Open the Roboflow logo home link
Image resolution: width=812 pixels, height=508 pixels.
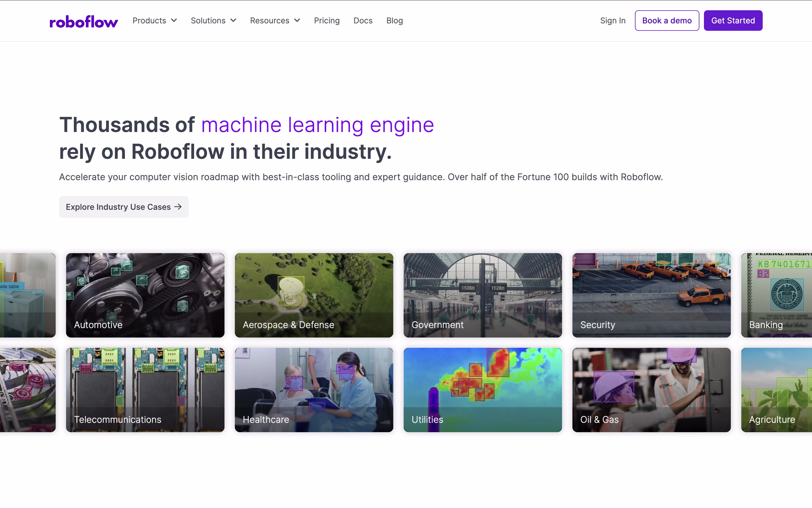[84, 21]
